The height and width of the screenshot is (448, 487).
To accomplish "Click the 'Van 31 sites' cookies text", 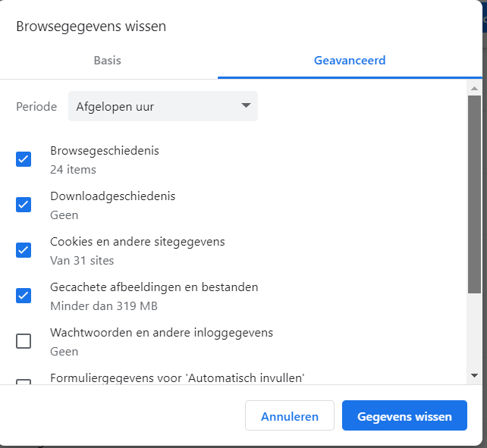I will (x=82, y=261).
